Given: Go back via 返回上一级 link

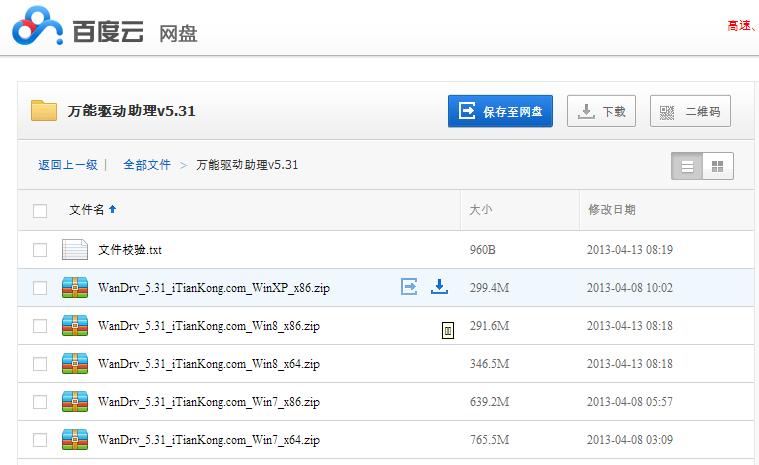Looking at the screenshot, I should tap(68, 165).
